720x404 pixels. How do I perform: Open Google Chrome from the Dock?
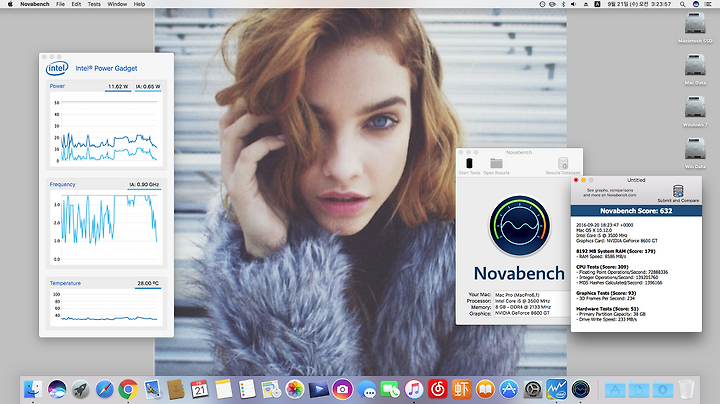click(x=128, y=389)
